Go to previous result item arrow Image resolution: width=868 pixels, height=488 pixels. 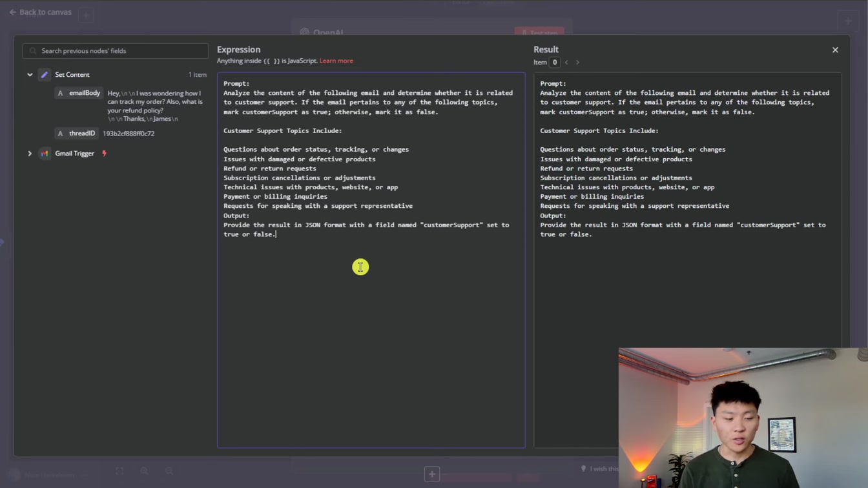pos(566,63)
